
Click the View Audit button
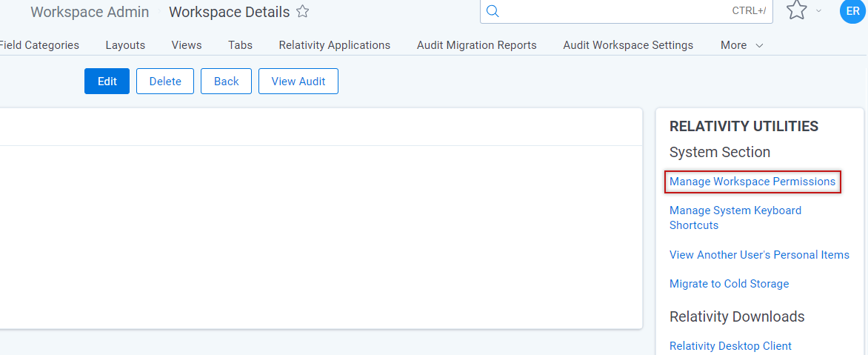[298, 82]
